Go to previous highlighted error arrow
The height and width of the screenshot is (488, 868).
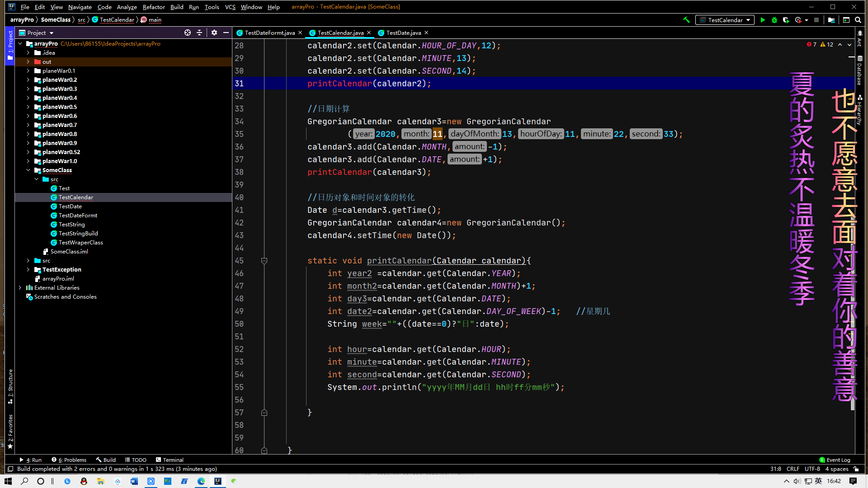[840, 44]
